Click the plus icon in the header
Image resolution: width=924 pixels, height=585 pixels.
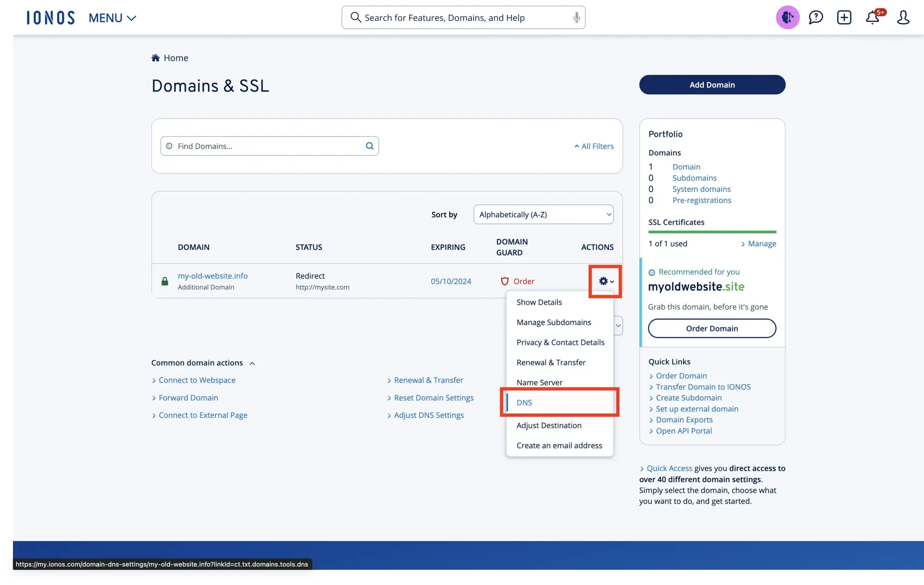click(844, 17)
